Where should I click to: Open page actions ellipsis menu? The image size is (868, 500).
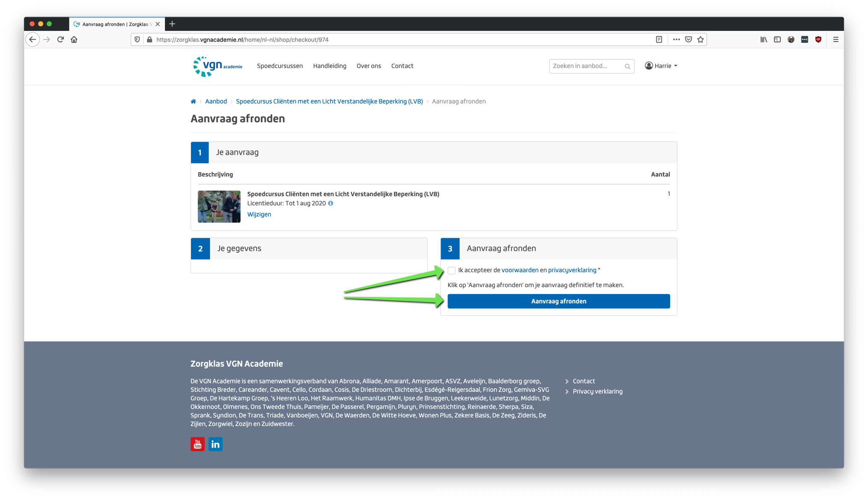676,39
